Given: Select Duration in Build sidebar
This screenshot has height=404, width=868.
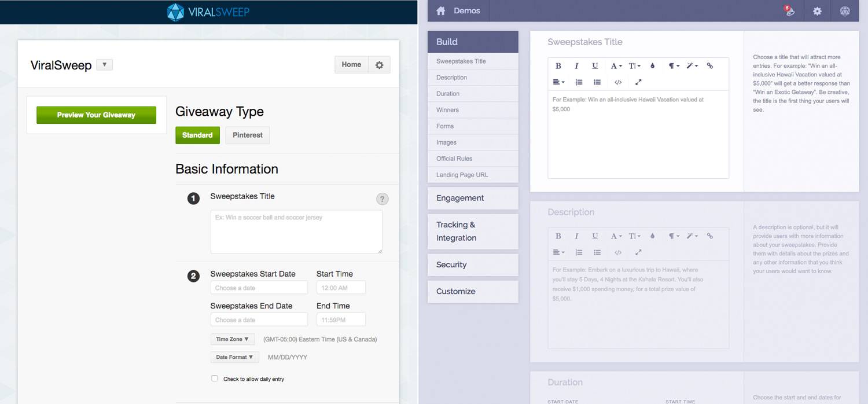Looking at the screenshot, I should tap(473, 94).
